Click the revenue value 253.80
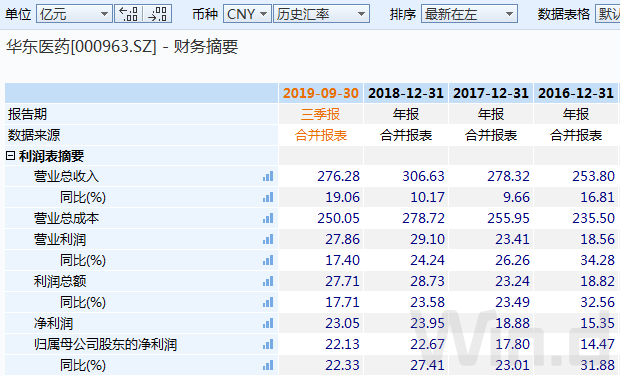The image size is (620, 376). (x=594, y=176)
